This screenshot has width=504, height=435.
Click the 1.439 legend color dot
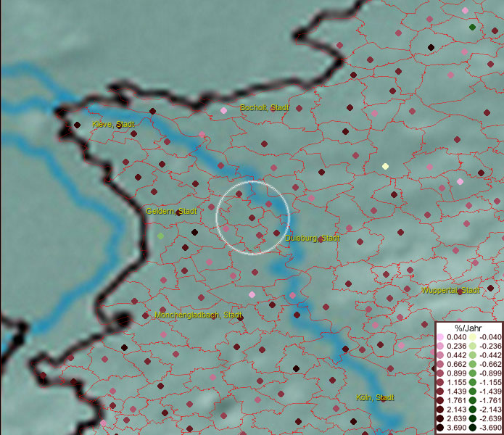tap(440, 391)
